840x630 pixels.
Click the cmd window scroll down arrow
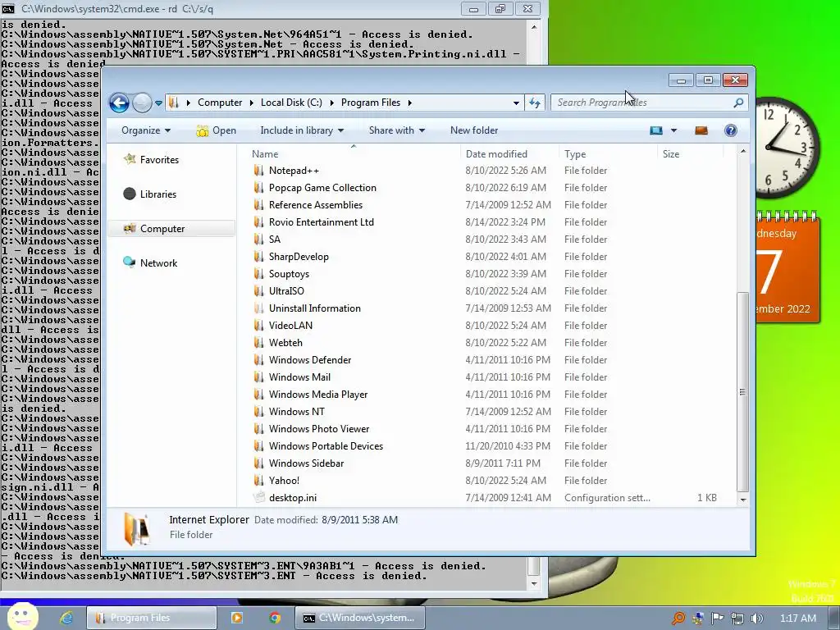533,584
